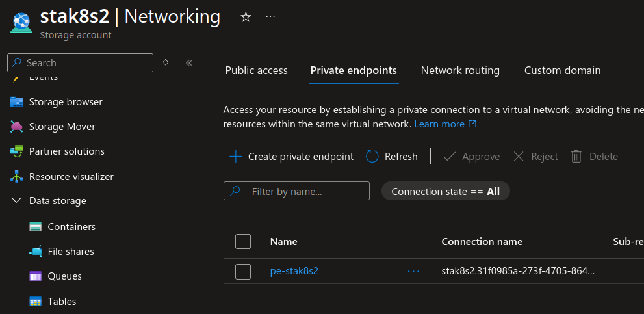This screenshot has width=644, height=314.
Task: Open Tables under Data storage
Action: (62, 302)
